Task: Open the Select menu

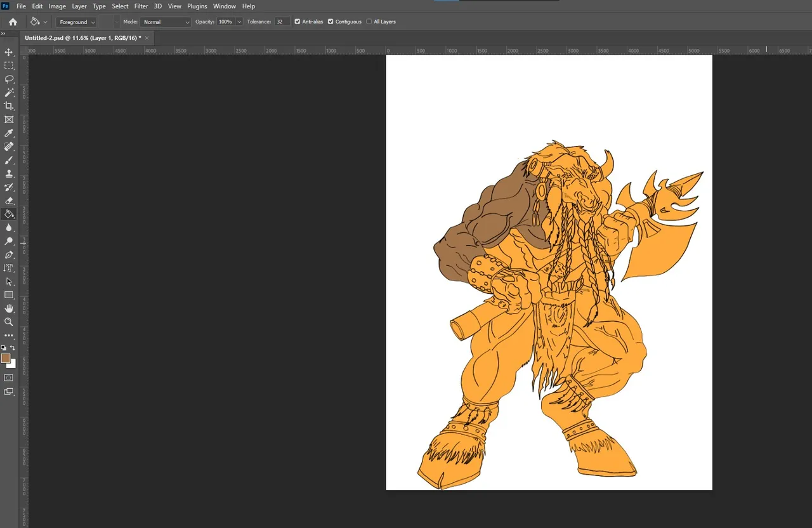Action: click(121, 6)
